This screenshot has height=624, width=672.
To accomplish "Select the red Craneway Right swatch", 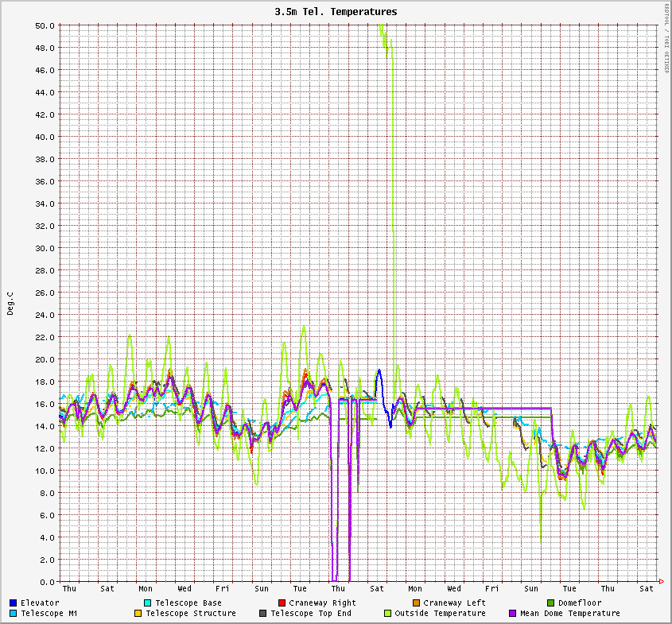I will 282,603.
